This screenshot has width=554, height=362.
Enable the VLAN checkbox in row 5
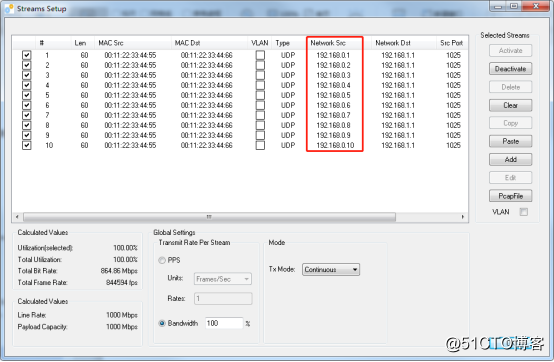[x=260, y=95]
